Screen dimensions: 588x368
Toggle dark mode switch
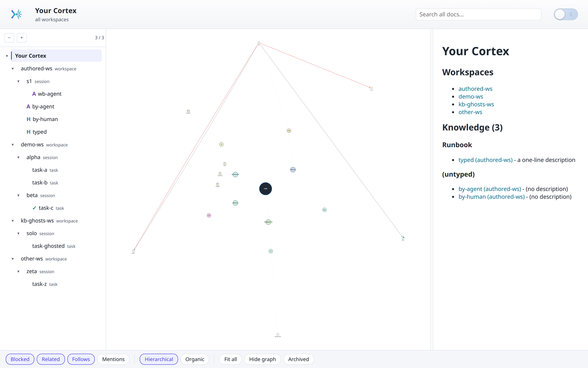click(566, 14)
